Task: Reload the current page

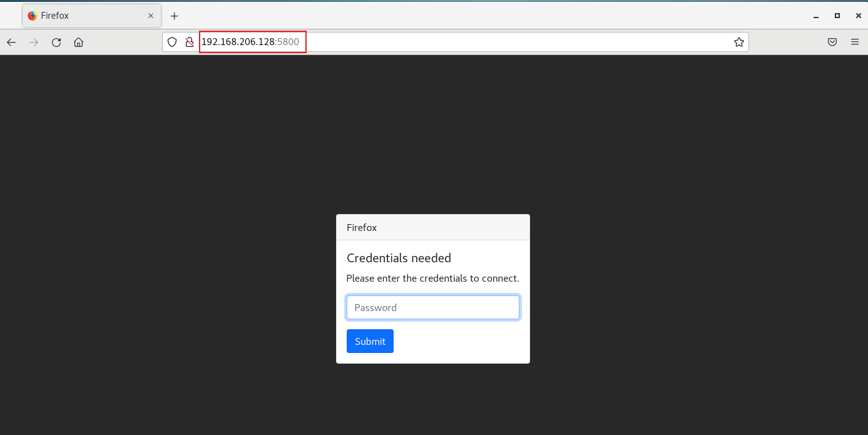Action: click(56, 43)
